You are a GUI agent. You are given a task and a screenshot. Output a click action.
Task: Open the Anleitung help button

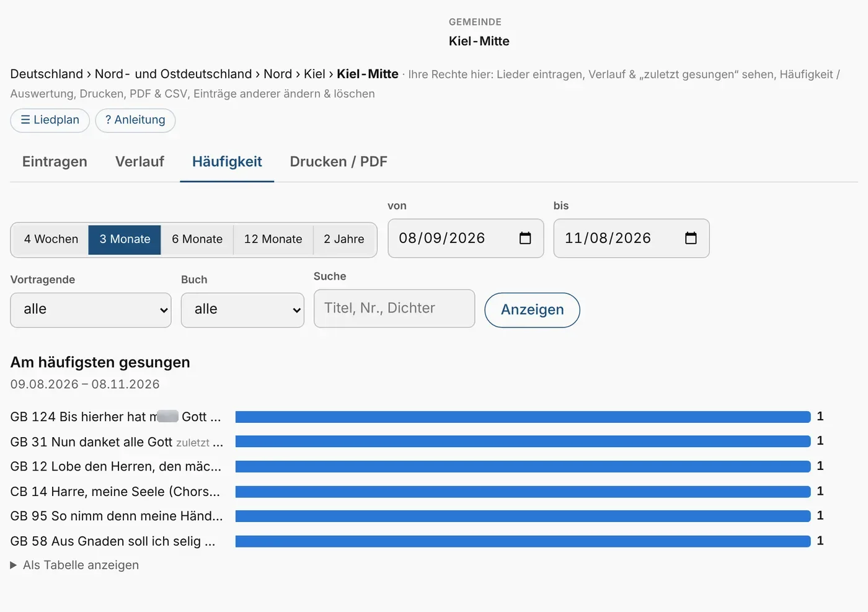(x=135, y=120)
